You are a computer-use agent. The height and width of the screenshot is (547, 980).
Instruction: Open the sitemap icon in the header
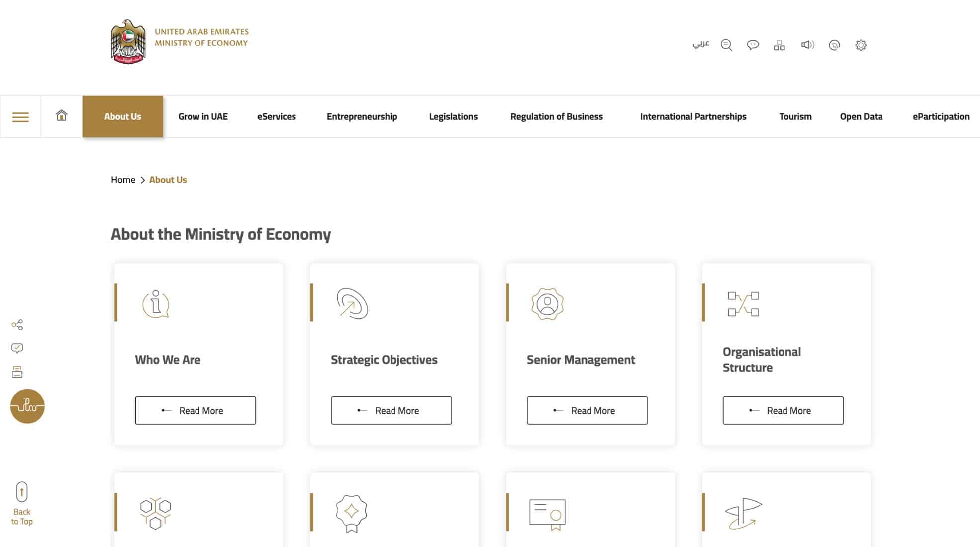point(780,45)
